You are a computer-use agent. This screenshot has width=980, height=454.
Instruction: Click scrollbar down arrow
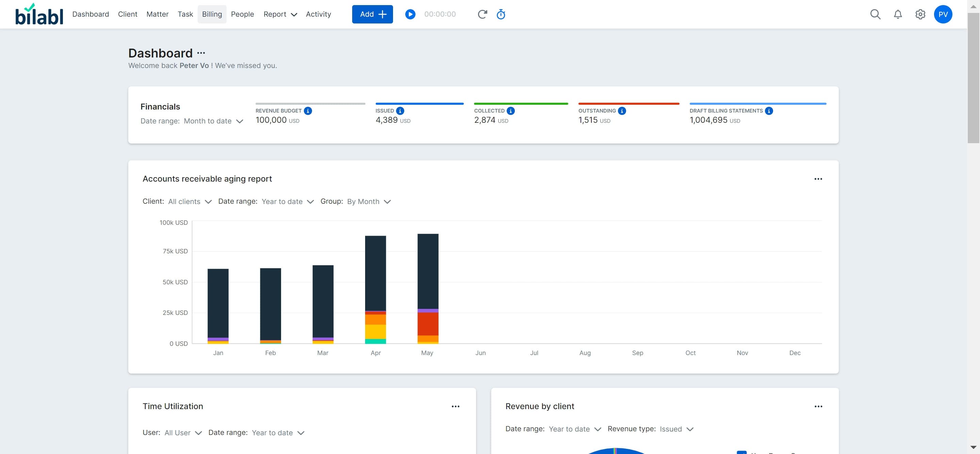(974, 447)
